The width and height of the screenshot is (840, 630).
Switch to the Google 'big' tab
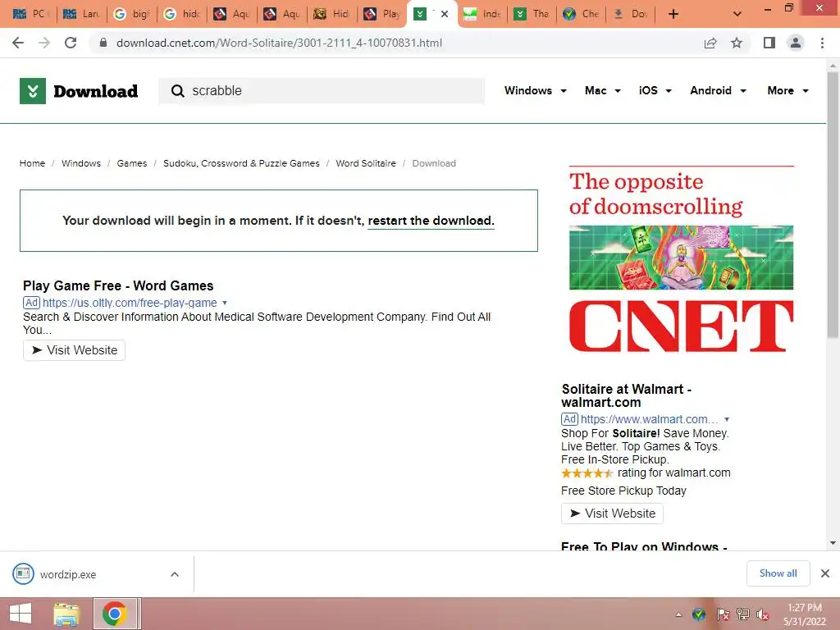(x=132, y=14)
